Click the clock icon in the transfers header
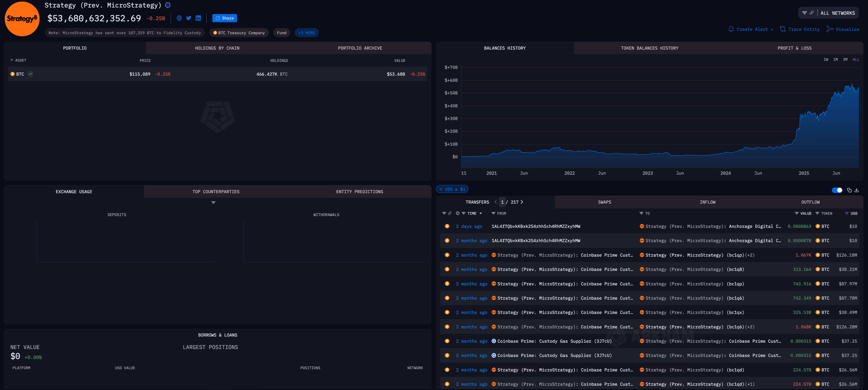 (x=458, y=213)
